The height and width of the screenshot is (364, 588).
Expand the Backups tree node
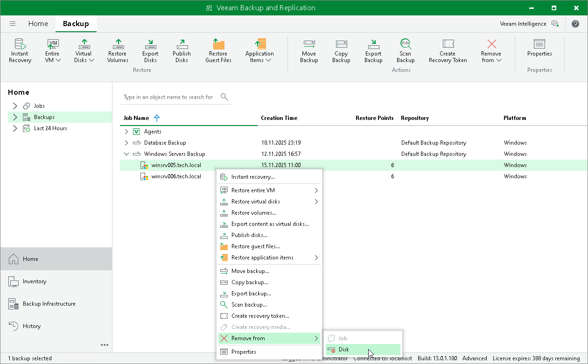click(15, 117)
